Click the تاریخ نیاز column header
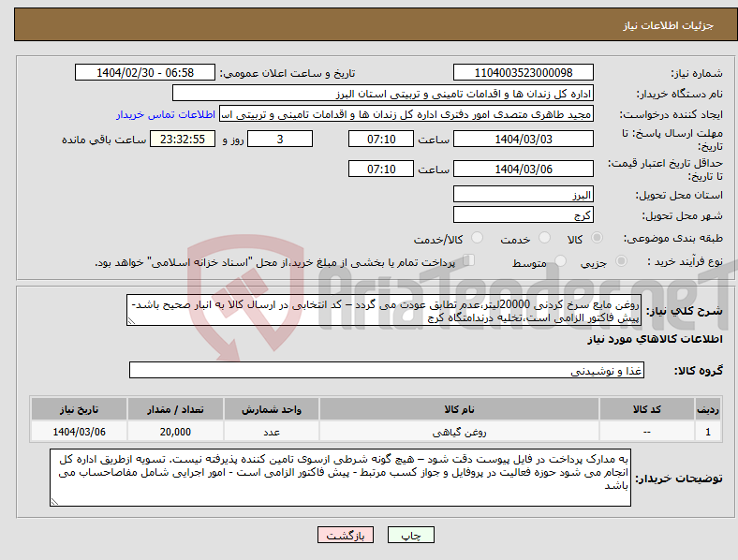This screenshot has width=738, height=560. [x=79, y=409]
